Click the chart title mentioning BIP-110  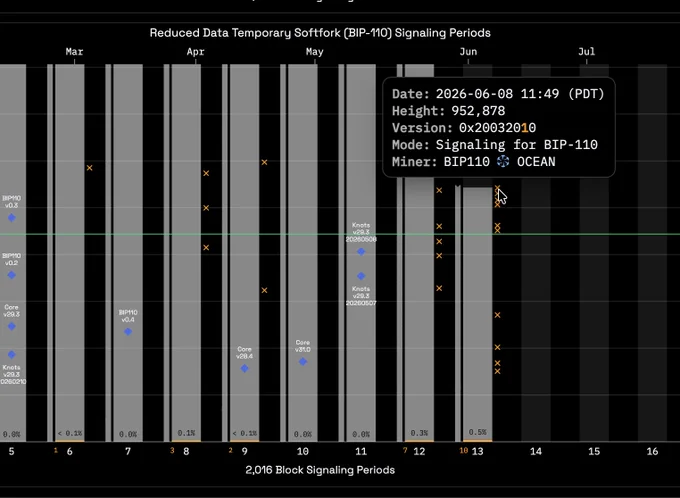coord(320,33)
